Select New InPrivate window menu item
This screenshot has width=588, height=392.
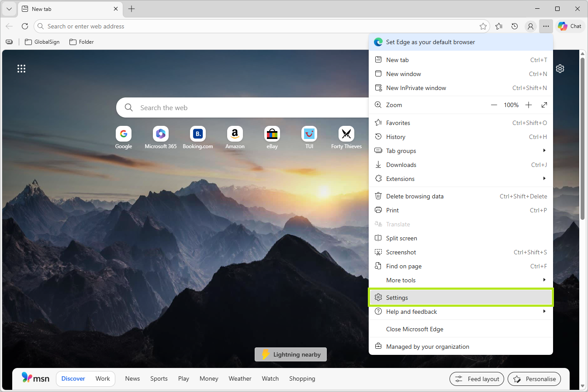[461, 88]
